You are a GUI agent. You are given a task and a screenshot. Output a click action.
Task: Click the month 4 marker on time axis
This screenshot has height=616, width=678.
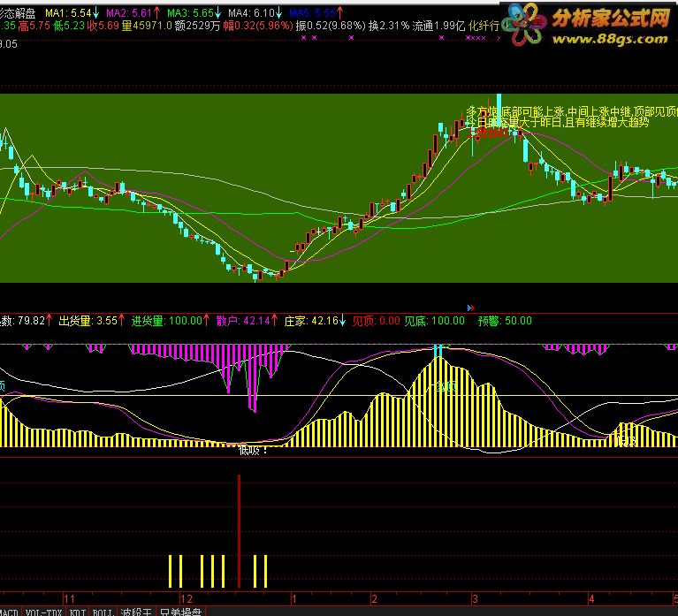click(x=591, y=598)
